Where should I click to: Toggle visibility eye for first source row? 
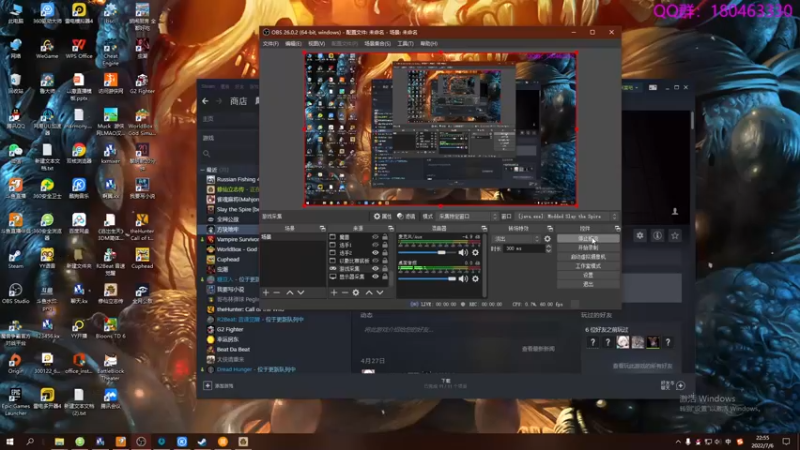pyautogui.click(x=376, y=237)
